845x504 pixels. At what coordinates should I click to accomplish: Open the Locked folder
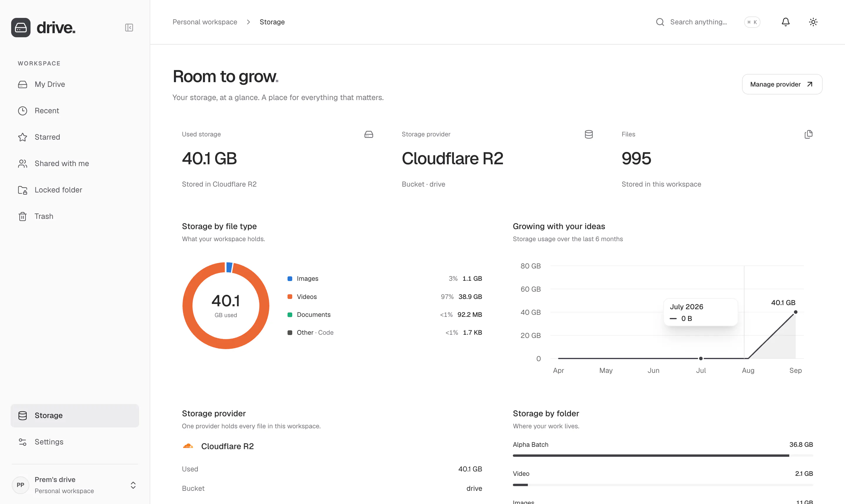point(75,190)
